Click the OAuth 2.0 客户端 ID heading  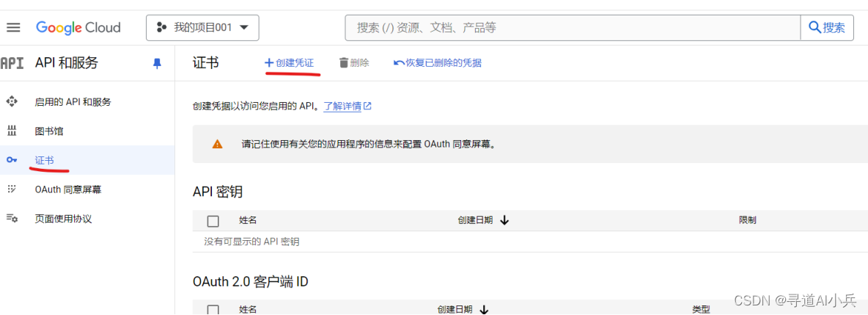tap(251, 282)
